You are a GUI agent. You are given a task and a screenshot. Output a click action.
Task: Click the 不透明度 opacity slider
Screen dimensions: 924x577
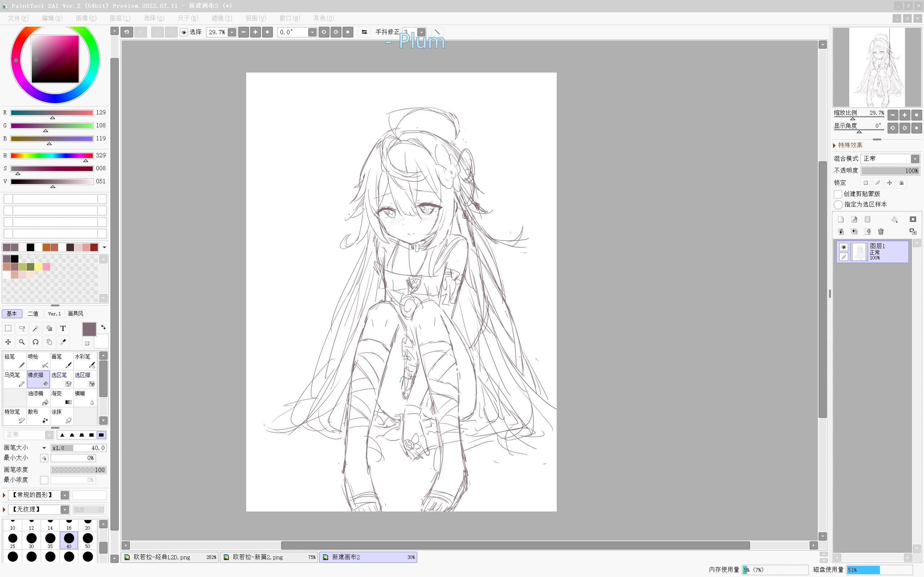[x=890, y=171]
